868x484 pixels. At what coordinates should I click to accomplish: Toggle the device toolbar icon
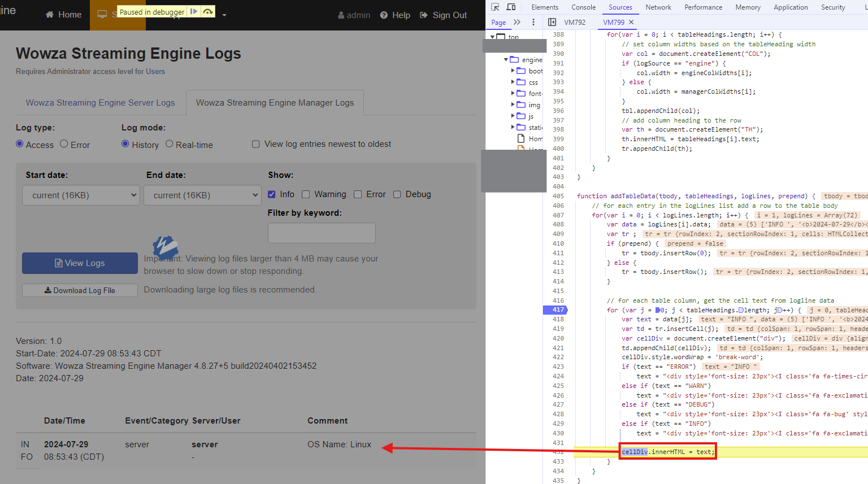(511, 7)
